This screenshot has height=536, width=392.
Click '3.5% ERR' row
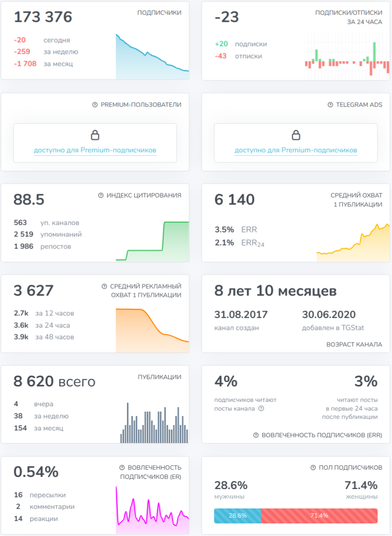point(236,230)
